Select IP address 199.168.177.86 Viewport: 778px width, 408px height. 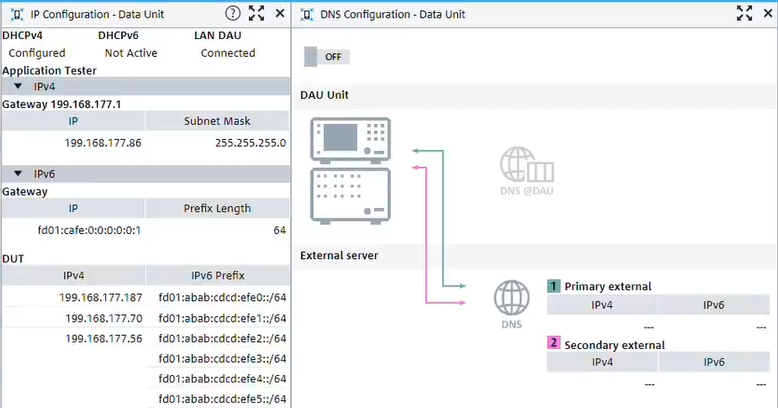(x=103, y=143)
